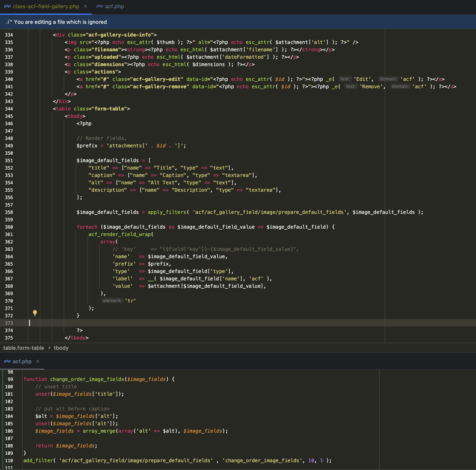Click the ignored-file .i* banner icon

click(x=9, y=22)
